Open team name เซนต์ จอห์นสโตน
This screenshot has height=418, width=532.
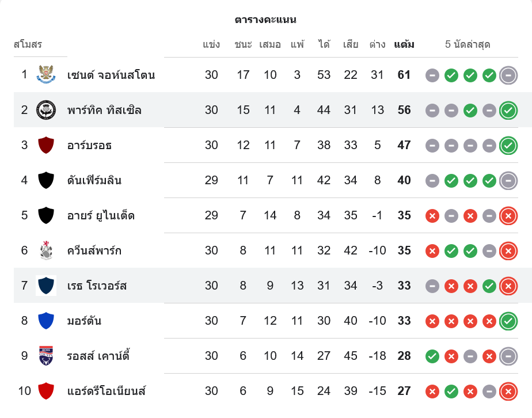coord(111,75)
